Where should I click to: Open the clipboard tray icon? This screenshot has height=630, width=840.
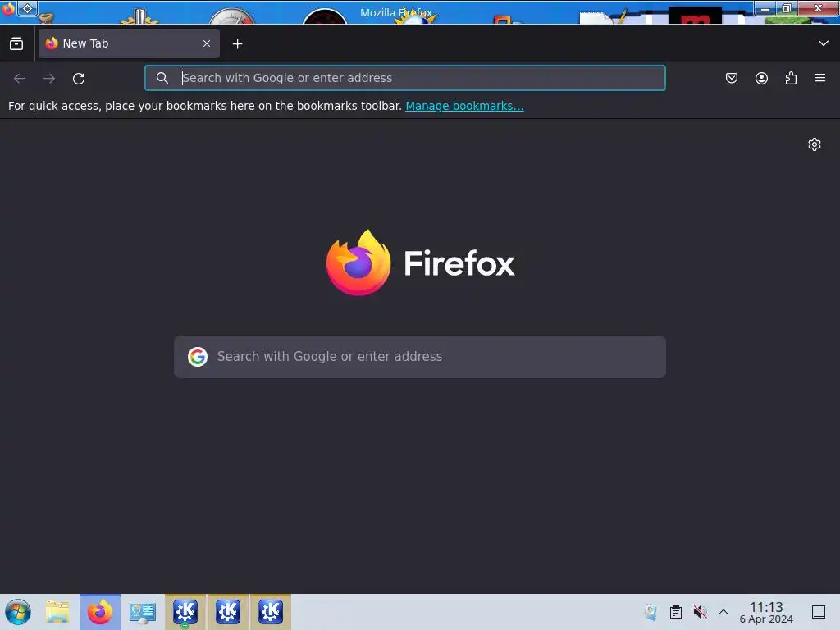[x=676, y=612]
